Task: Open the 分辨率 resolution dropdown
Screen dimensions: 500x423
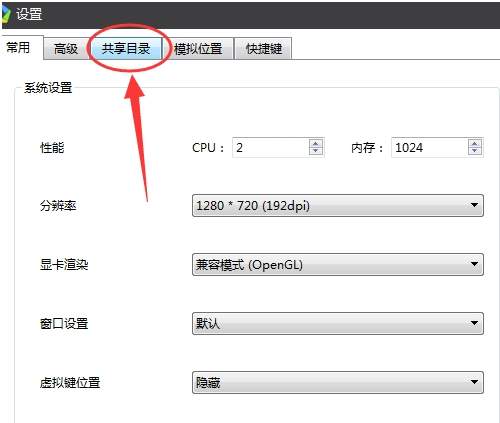Action: tap(338, 205)
